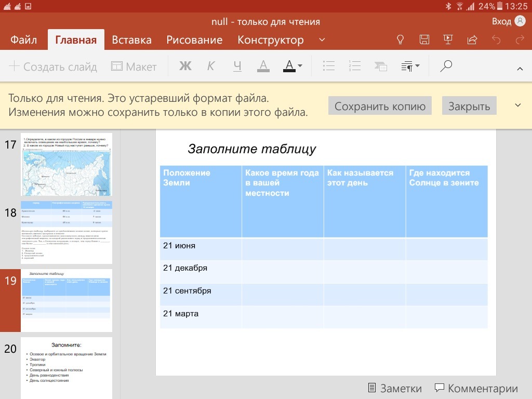Start the slideshow presentation icon
This screenshot has width=532, height=399.
coord(448,40)
